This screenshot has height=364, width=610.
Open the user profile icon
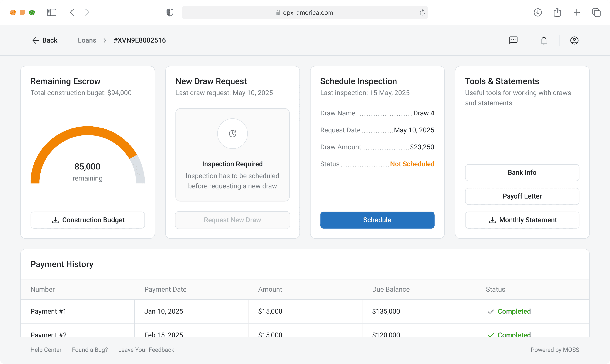click(x=574, y=40)
